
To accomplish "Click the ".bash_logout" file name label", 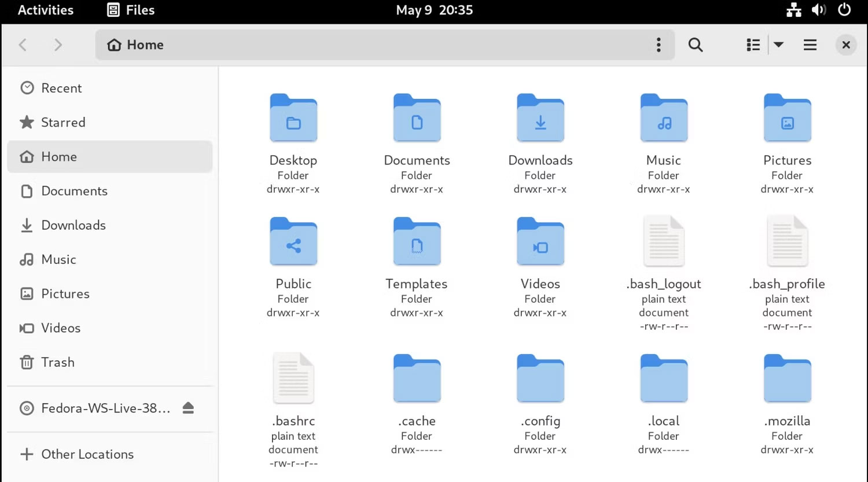I will [664, 284].
